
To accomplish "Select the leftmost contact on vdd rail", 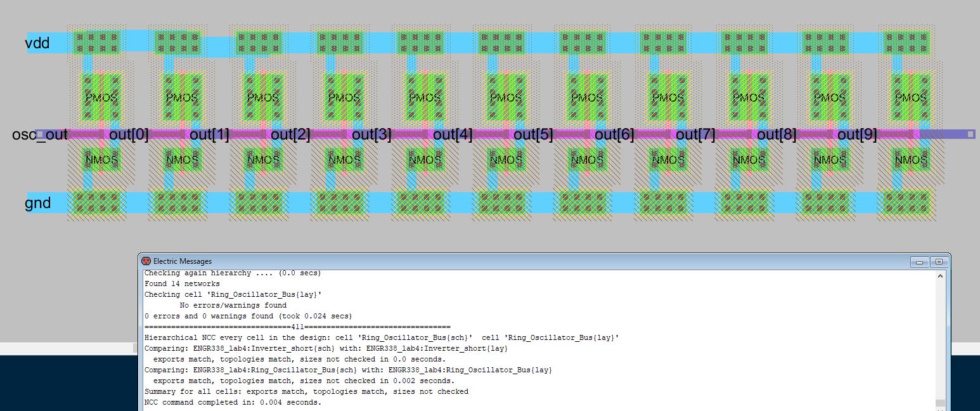I will (97, 43).
